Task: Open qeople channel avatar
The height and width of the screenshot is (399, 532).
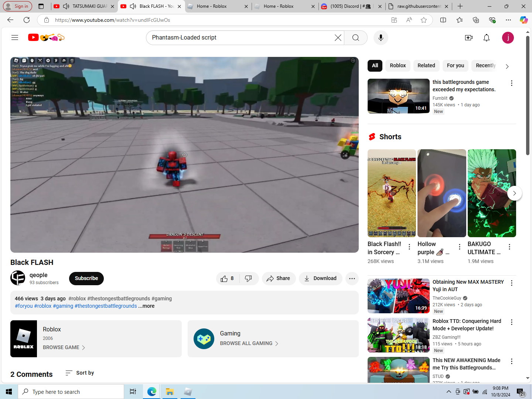Action: [x=18, y=278]
